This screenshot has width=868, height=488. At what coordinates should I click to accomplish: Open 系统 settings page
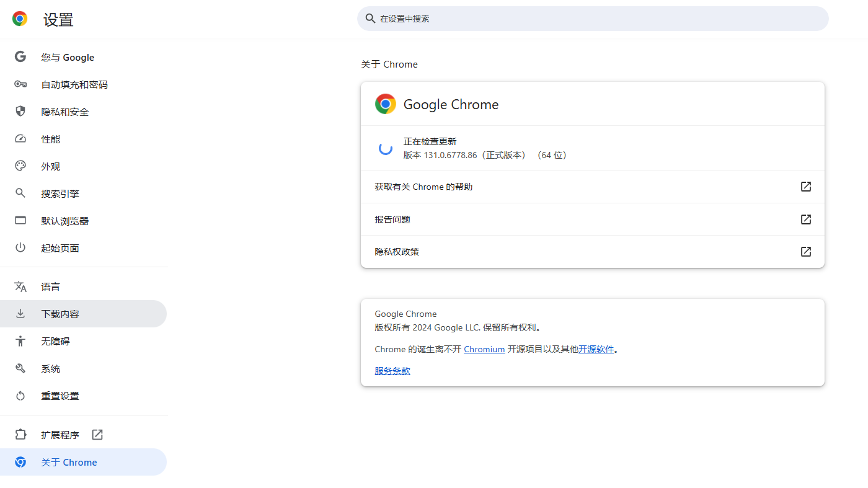[x=83, y=368]
